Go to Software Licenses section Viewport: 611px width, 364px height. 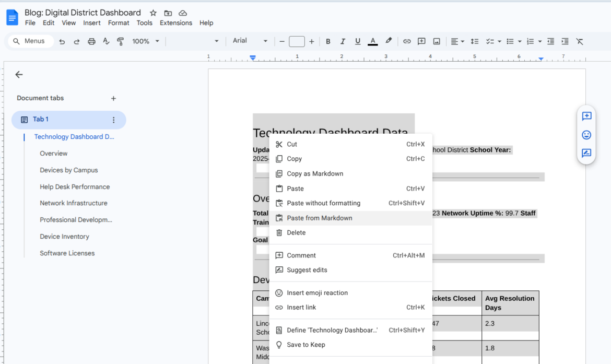[x=67, y=253]
